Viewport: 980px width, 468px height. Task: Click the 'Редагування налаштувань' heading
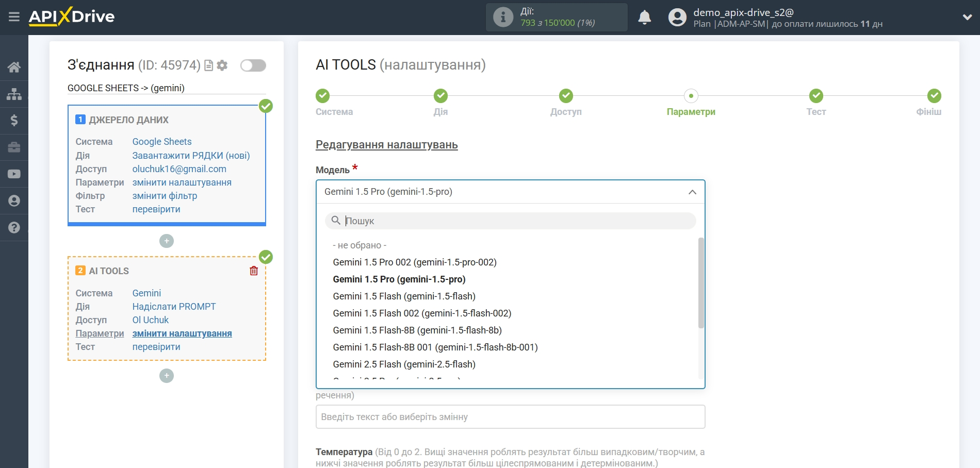pos(387,145)
